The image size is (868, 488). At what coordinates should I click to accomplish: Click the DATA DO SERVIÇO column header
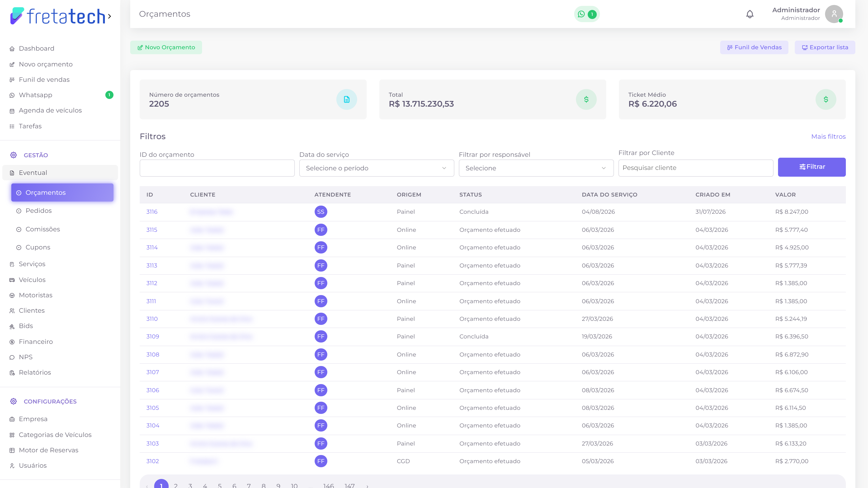(x=609, y=195)
